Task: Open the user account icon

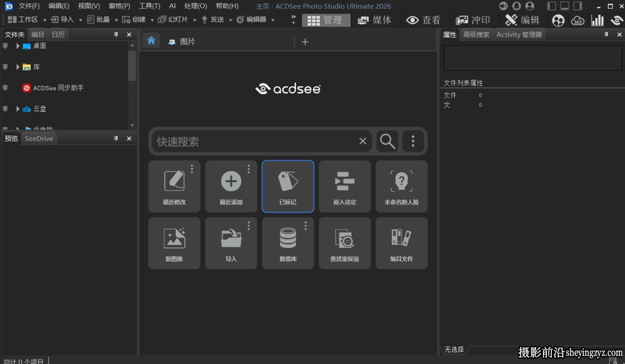Action: point(530,6)
